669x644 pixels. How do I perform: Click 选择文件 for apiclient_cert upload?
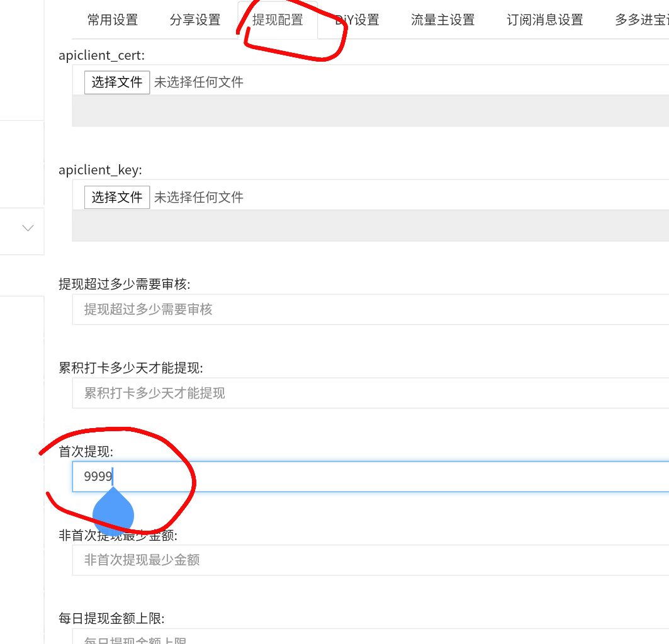coord(116,82)
